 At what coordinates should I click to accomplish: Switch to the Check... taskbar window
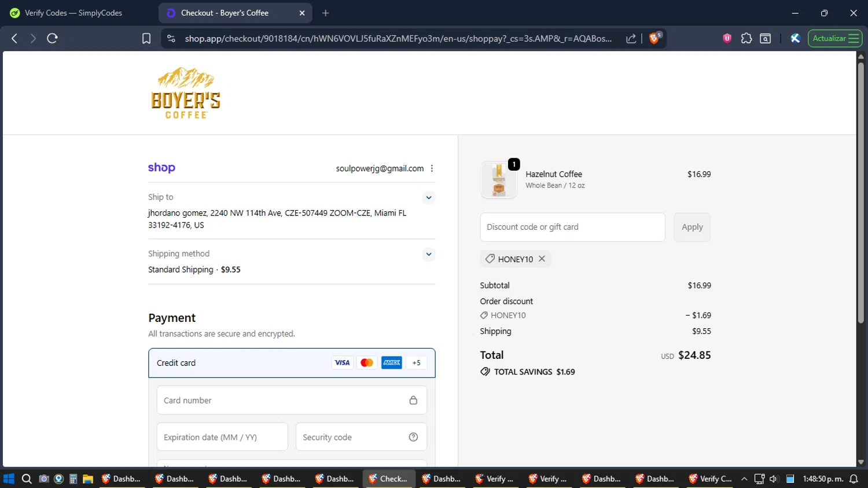389,479
